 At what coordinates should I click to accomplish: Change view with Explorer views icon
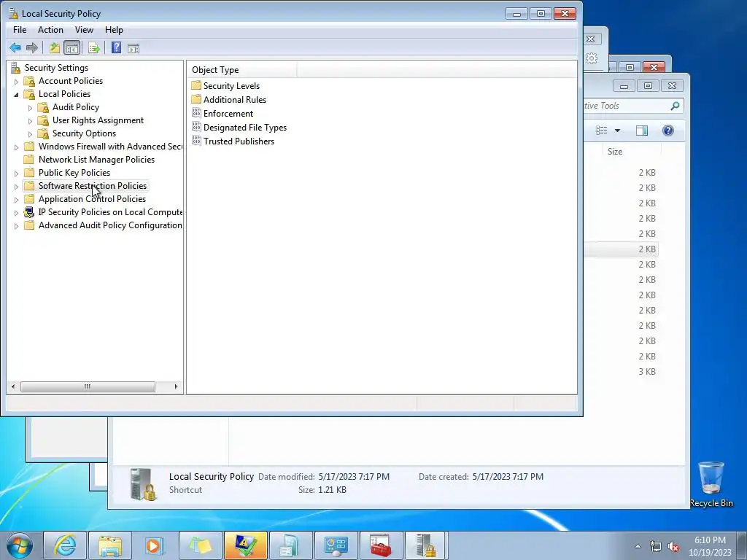click(x=602, y=131)
